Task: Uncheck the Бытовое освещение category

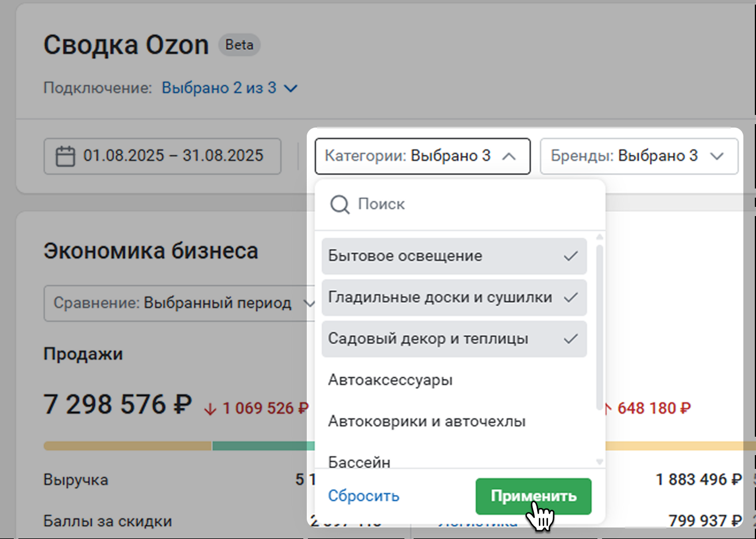Action: click(405, 256)
